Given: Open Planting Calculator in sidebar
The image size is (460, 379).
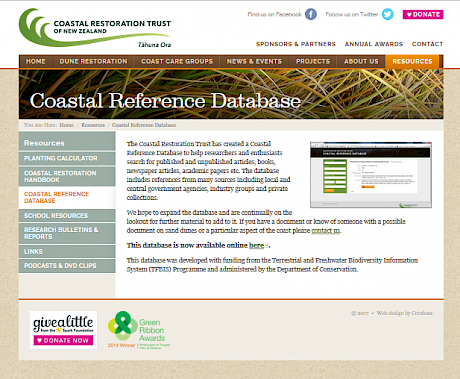Looking at the screenshot, I should tap(67, 158).
